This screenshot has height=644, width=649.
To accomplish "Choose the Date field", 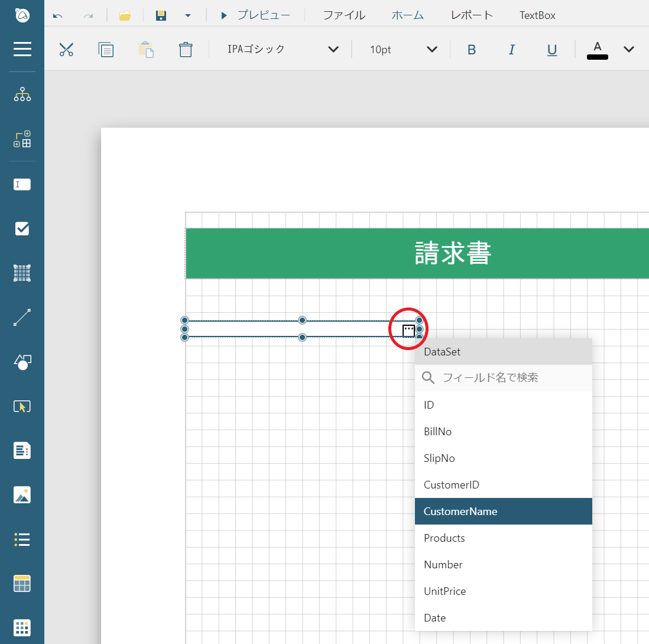I will point(504,617).
